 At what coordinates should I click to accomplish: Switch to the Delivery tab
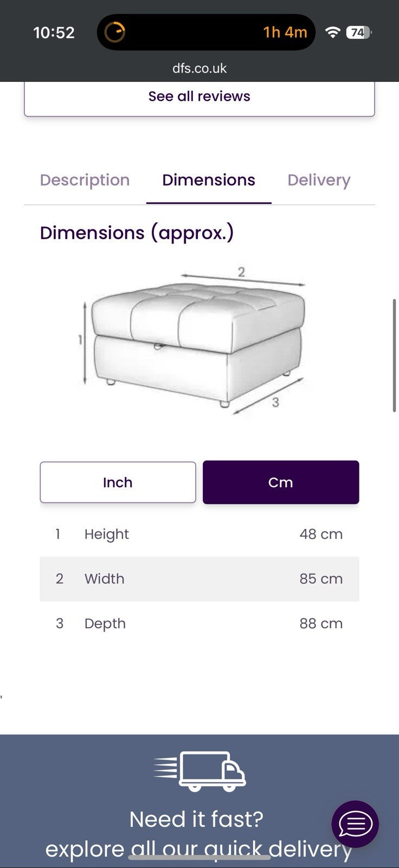click(x=319, y=180)
